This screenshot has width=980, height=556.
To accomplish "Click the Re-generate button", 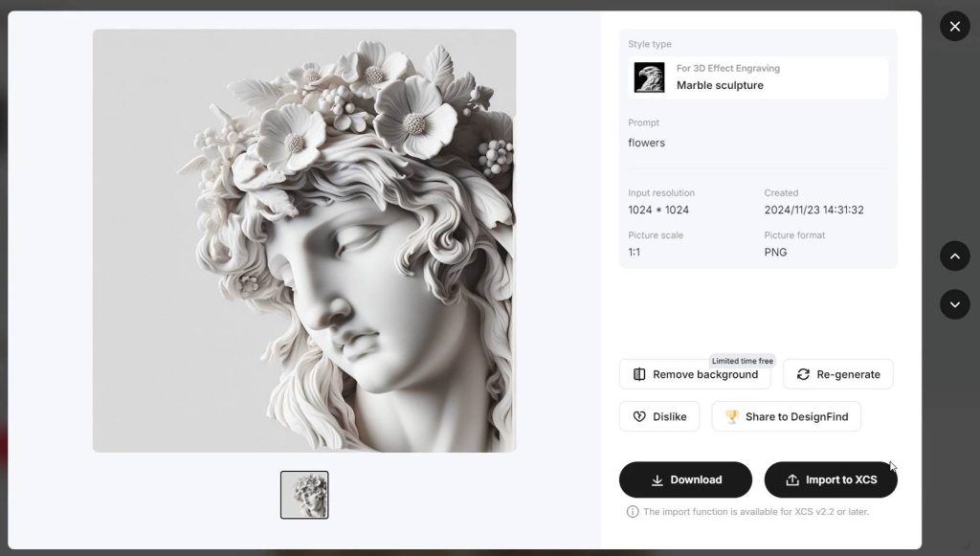I will coord(837,374).
